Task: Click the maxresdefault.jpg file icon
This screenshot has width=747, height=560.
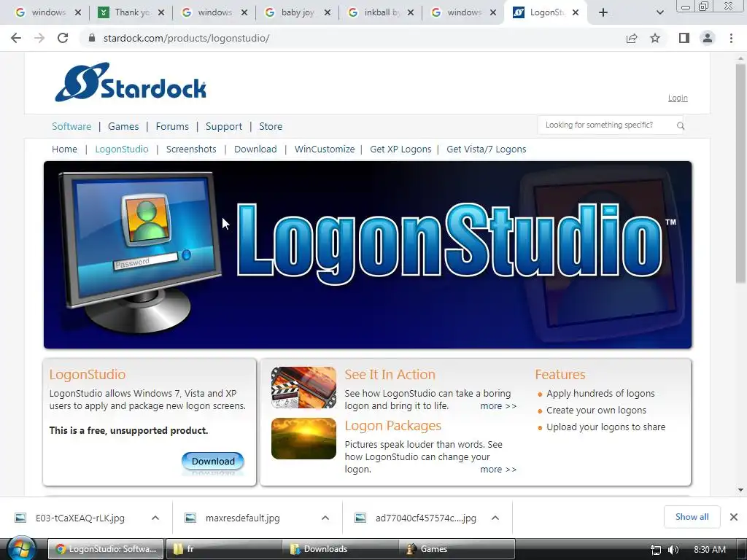Action: coord(190,518)
